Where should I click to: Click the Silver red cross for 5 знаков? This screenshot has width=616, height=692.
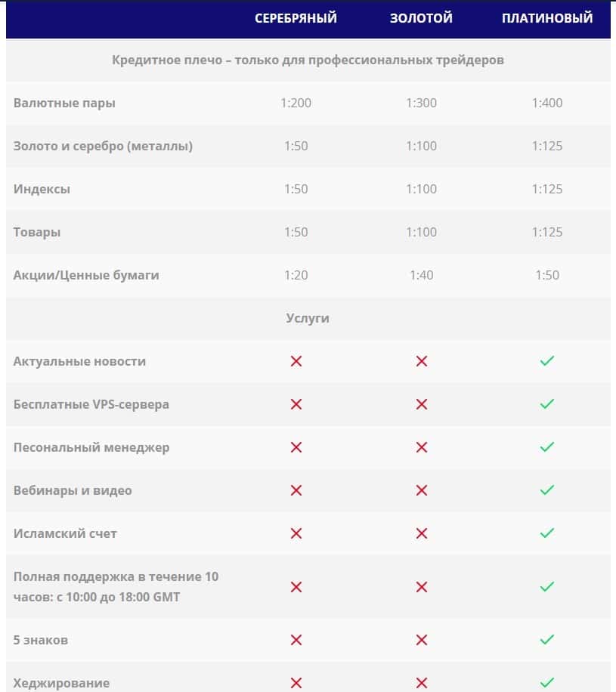296,640
